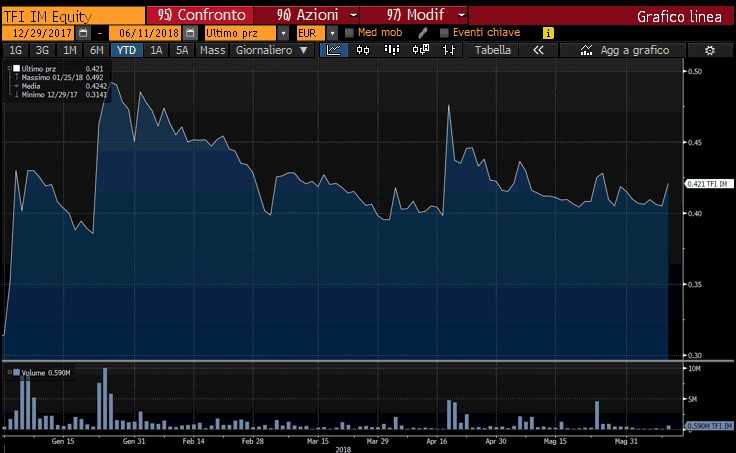Select the line chart type icon
This screenshot has width=736, height=453.
(x=334, y=50)
